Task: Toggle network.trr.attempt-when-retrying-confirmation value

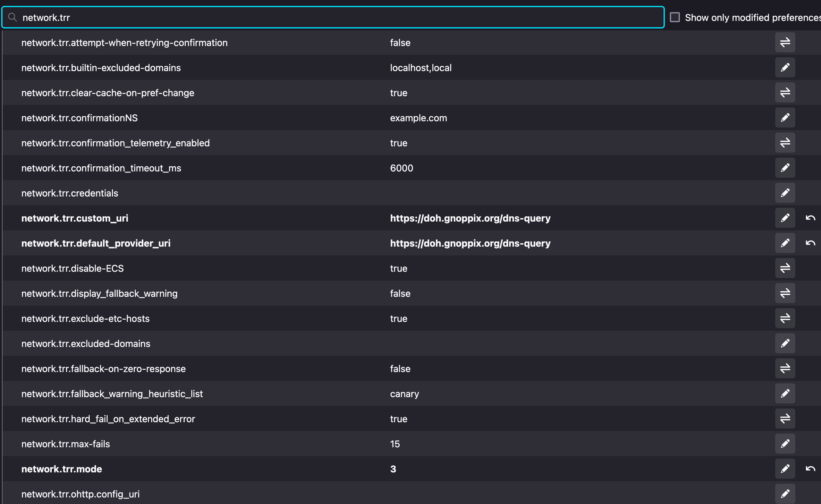Action: pos(785,42)
